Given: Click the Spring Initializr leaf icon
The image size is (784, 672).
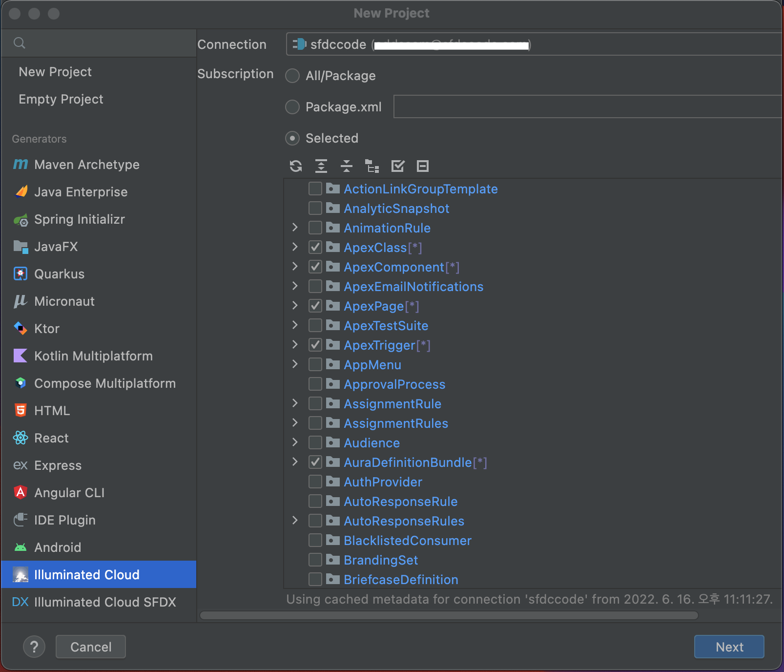Looking at the screenshot, I should 21,220.
